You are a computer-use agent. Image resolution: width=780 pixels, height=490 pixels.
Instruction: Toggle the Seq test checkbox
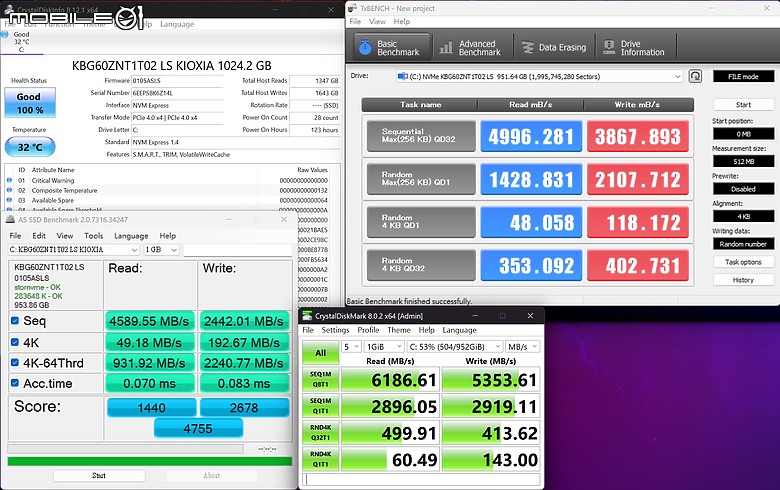coord(15,321)
